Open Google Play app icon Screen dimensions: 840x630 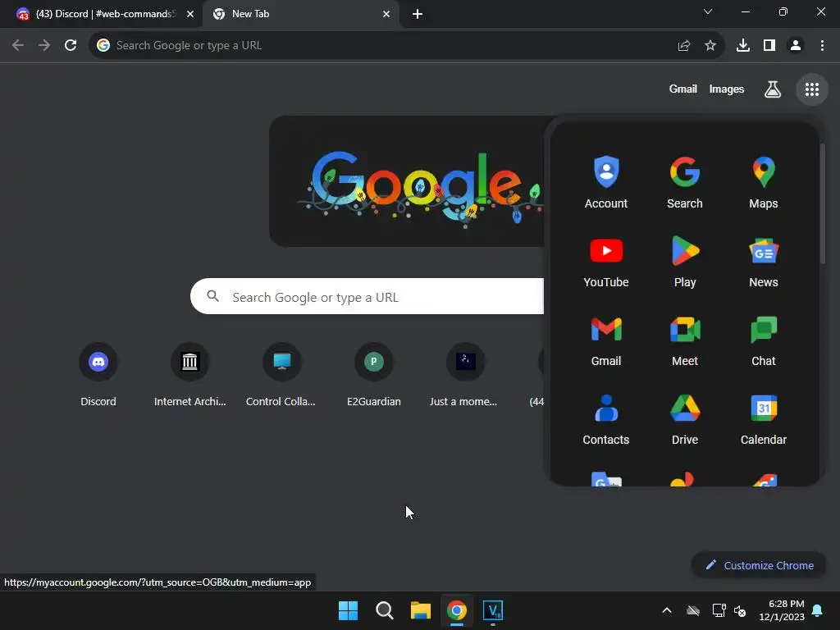(685, 261)
